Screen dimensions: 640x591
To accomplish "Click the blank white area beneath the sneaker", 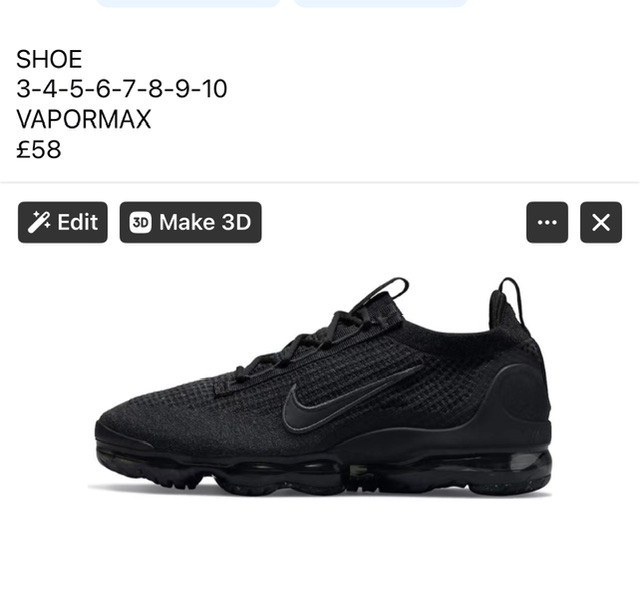I will 320,545.
